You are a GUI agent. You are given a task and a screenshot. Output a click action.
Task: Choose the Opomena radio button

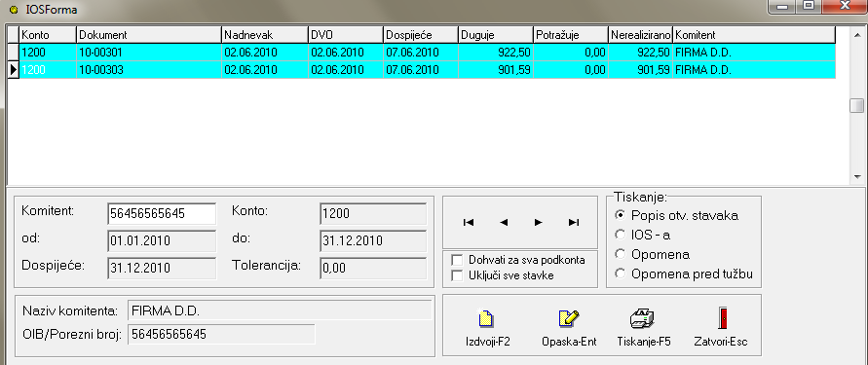(x=620, y=254)
